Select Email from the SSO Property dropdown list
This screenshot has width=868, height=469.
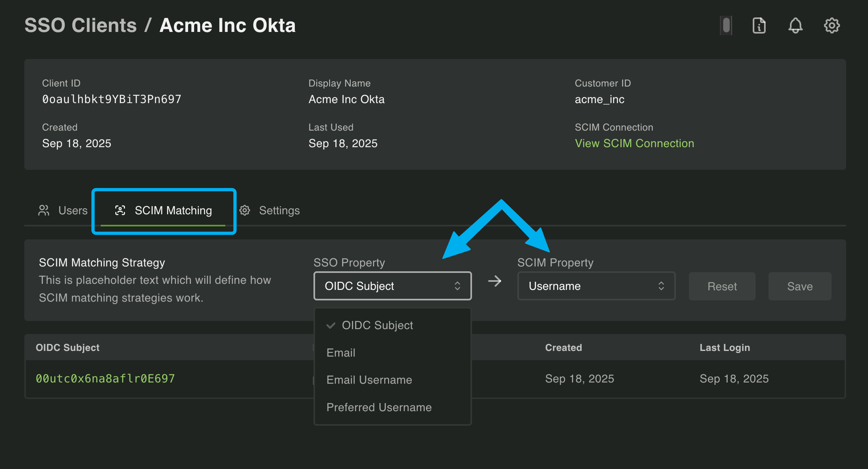pyautogui.click(x=341, y=353)
